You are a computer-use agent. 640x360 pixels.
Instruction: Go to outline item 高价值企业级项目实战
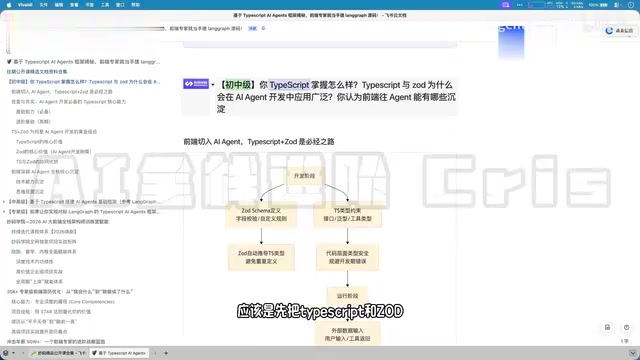click(39, 271)
